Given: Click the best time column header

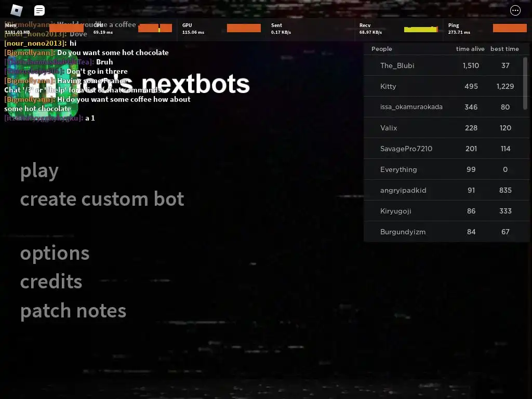Looking at the screenshot, I should [504, 49].
